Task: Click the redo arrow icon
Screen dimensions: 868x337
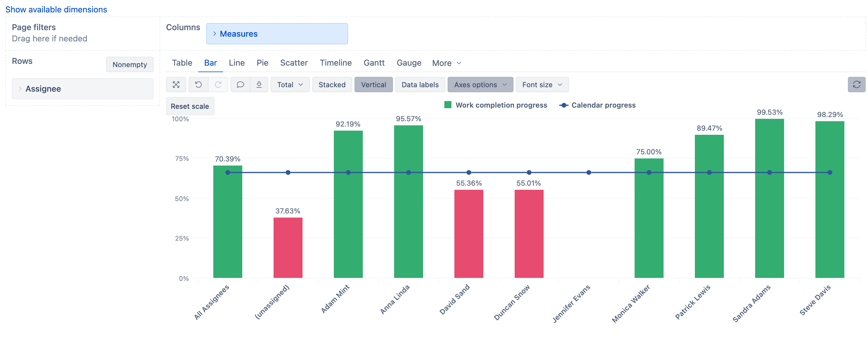Action: [218, 85]
